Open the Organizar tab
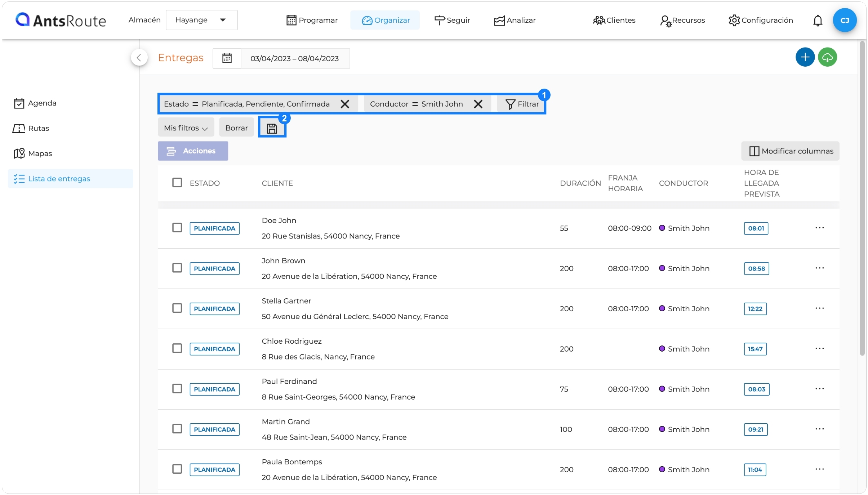 (x=385, y=20)
